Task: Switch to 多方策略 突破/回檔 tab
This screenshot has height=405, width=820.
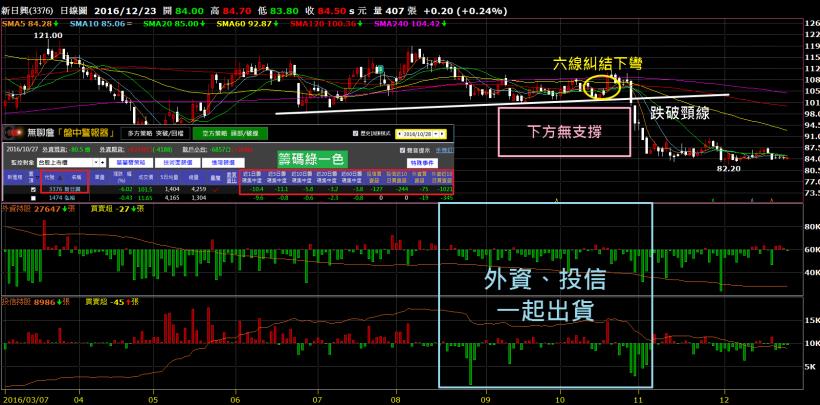Action: [155, 133]
